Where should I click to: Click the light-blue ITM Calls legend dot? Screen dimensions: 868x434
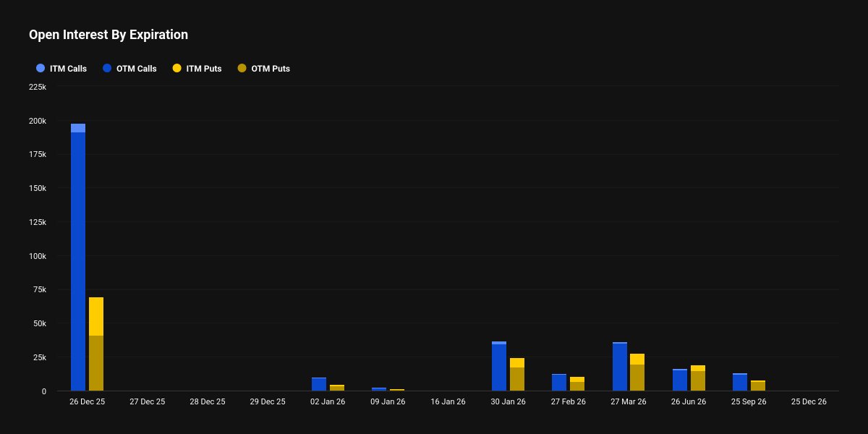coord(41,69)
